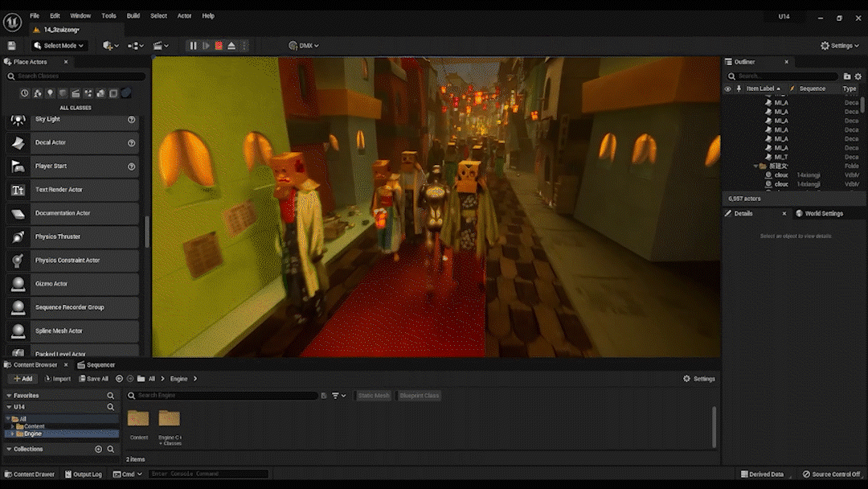Close the Place Actors panel tab
The image size is (868, 489).
click(x=66, y=62)
